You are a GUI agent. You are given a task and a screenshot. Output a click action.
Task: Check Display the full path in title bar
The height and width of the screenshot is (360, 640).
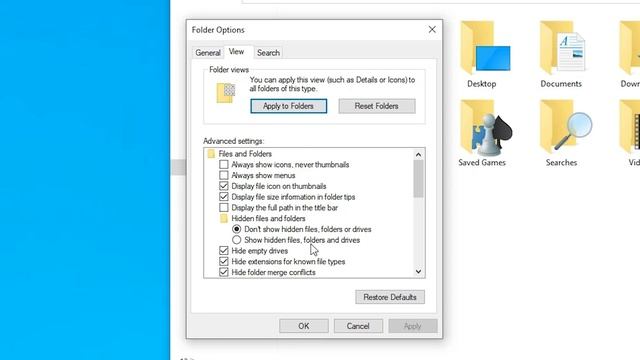[224, 208]
